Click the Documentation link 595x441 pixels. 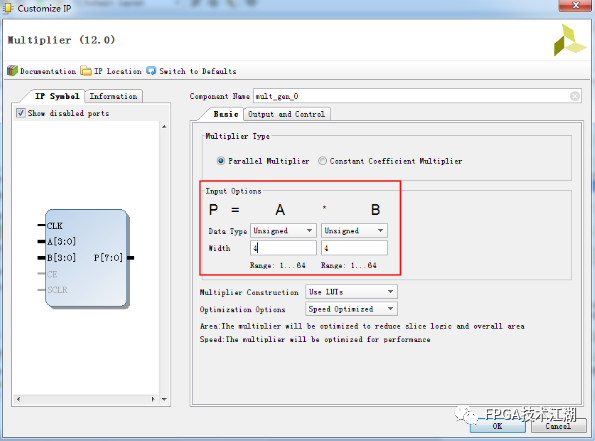pyautogui.click(x=48, y=71)
